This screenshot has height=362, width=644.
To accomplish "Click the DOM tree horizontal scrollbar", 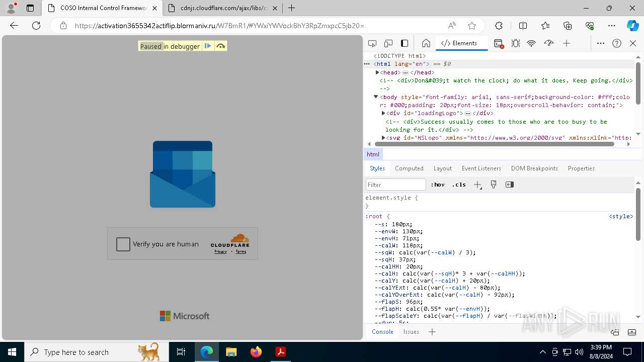I will [495, 144].
